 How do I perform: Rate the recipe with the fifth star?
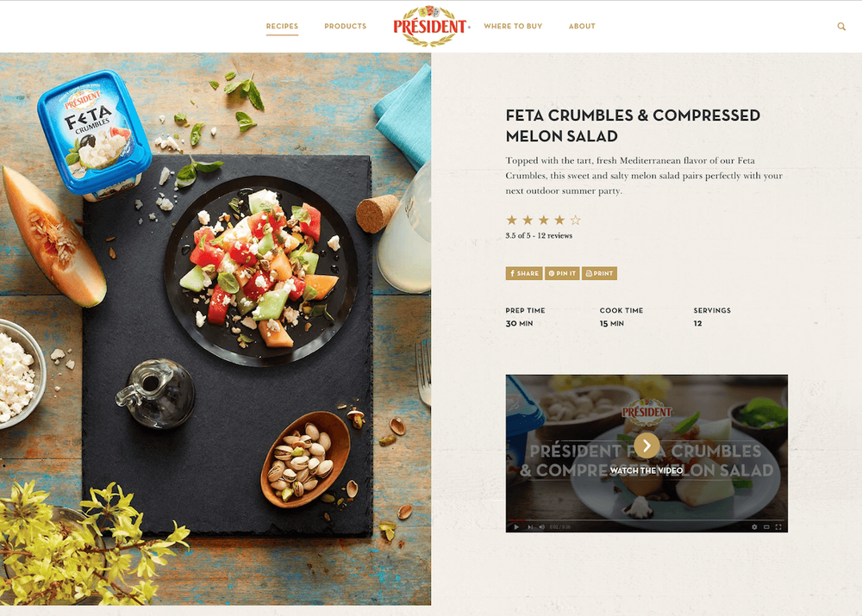[576, 220]
